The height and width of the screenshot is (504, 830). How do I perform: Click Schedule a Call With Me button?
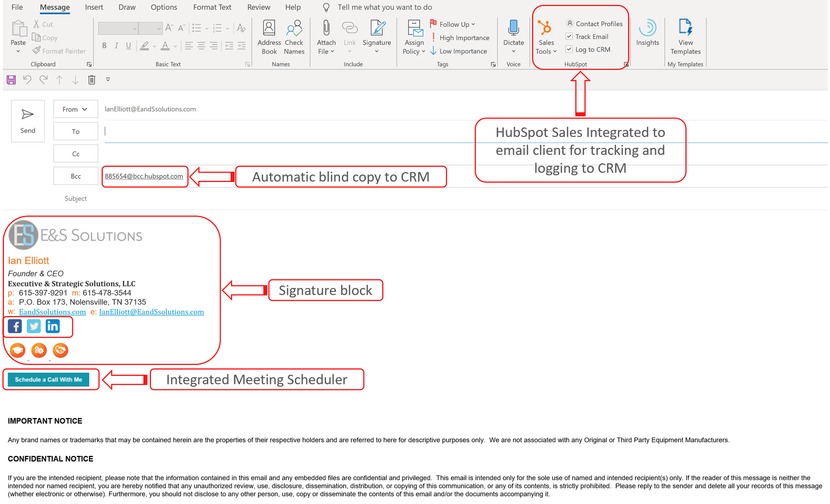pyautogui.click(x=49, y=379)
